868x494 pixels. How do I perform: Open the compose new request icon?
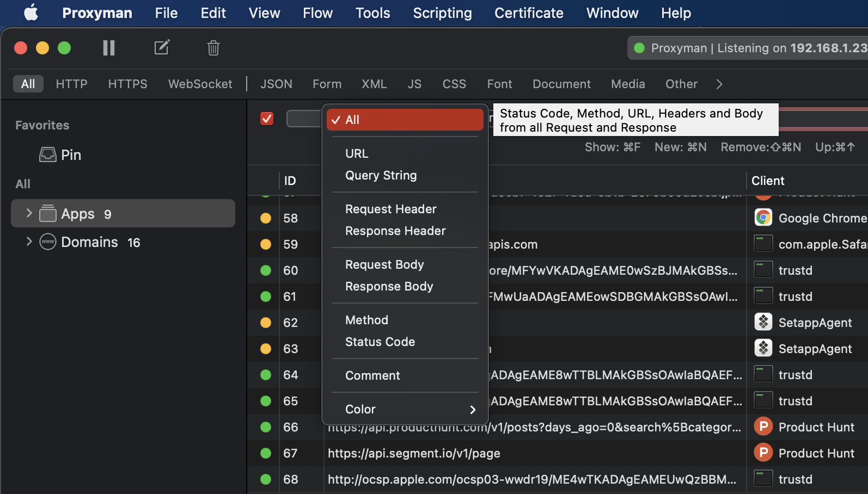[162, 48]
